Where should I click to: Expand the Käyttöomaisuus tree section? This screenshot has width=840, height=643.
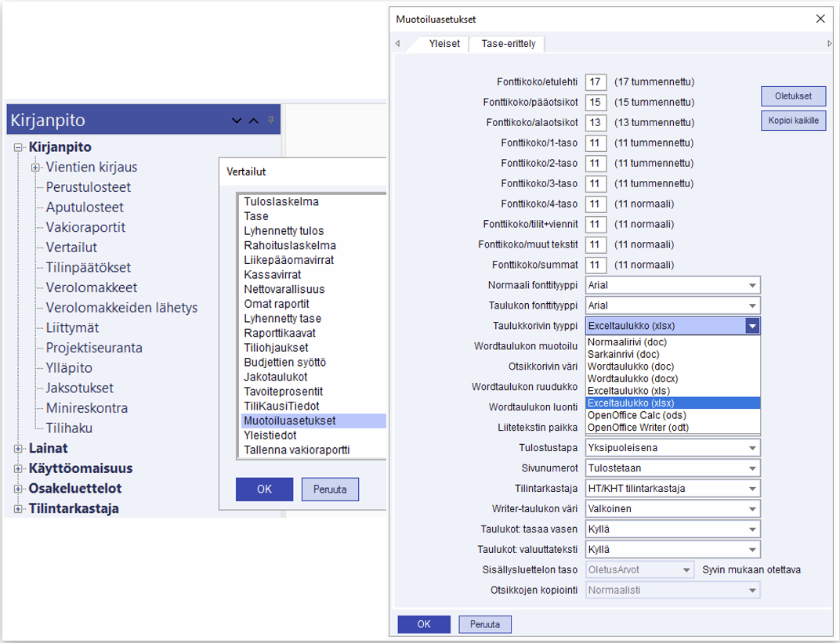coord(18,468)
